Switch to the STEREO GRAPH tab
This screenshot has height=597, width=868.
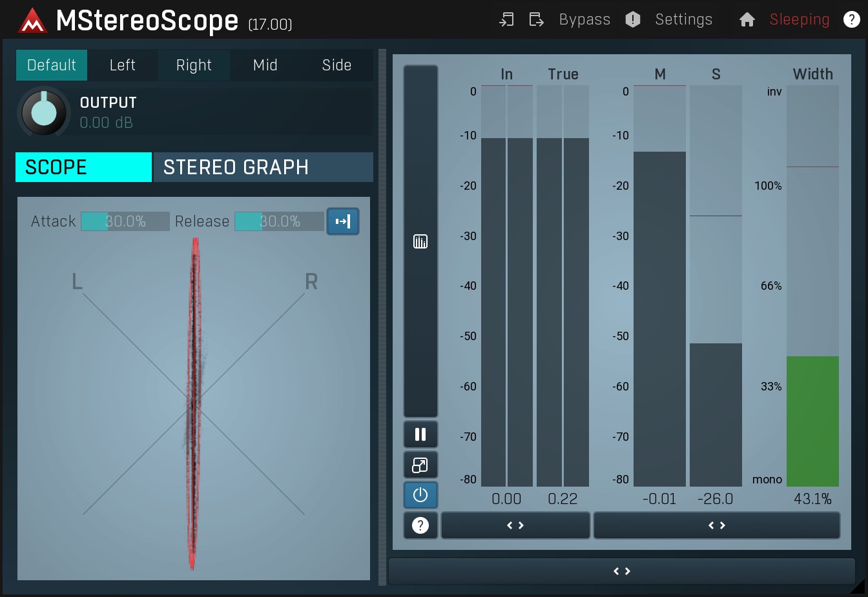pos(263,168)
